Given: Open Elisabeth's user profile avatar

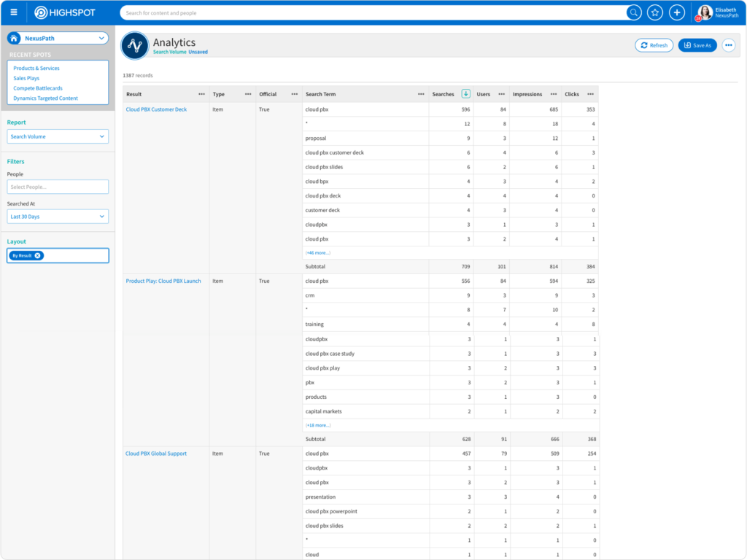Looking at the screenshot, I should pyautogui.click(x=705, y=13).
